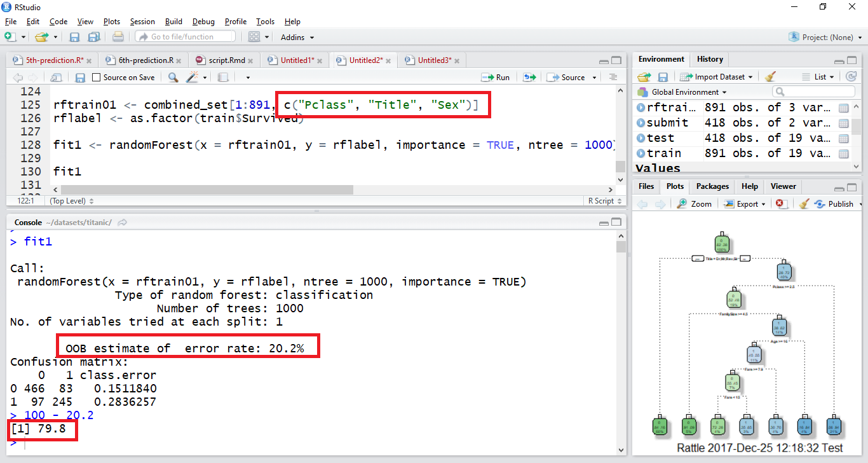Open the Export plot dropdown
The width and height of the screenshot is (868, 463).
point(751,204)
